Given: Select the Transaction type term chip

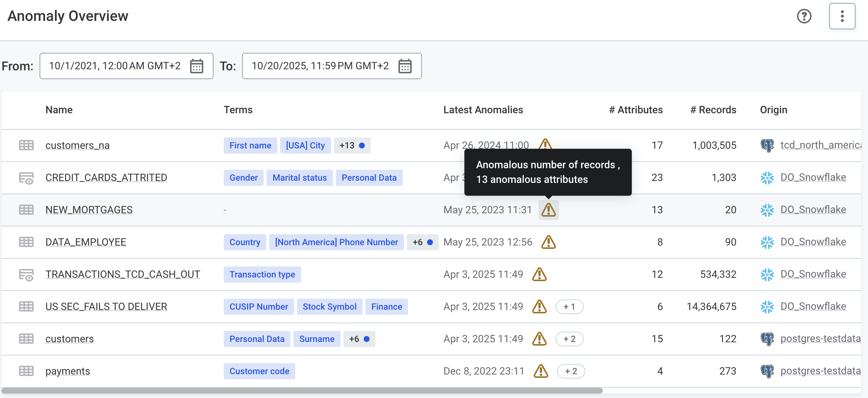Looking at the screenshot, I should [x=262, y=274].
